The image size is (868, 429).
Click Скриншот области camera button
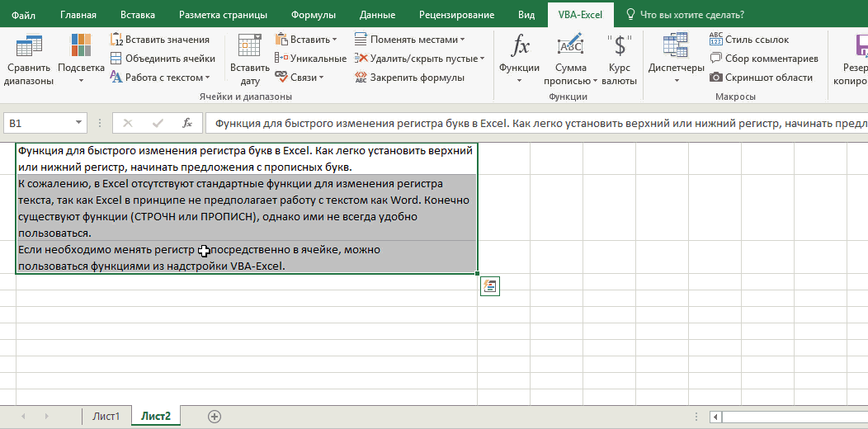pos(761,78)
